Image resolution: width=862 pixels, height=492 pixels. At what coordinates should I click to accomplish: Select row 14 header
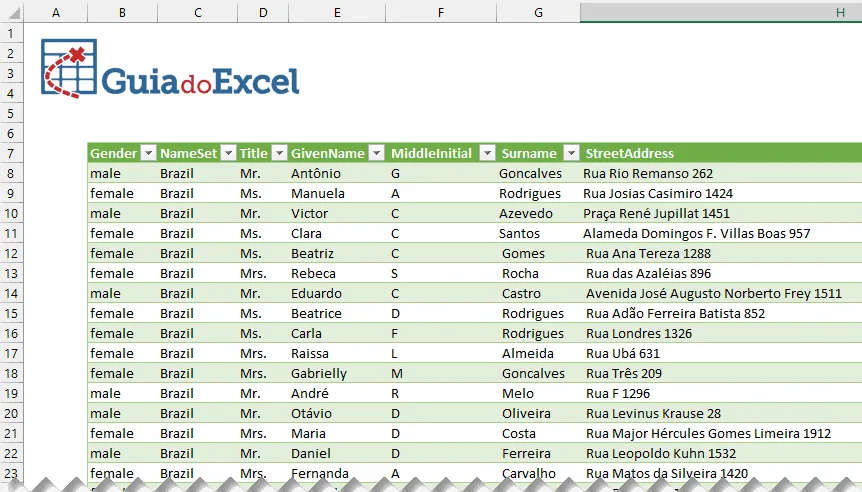[11, 294]
